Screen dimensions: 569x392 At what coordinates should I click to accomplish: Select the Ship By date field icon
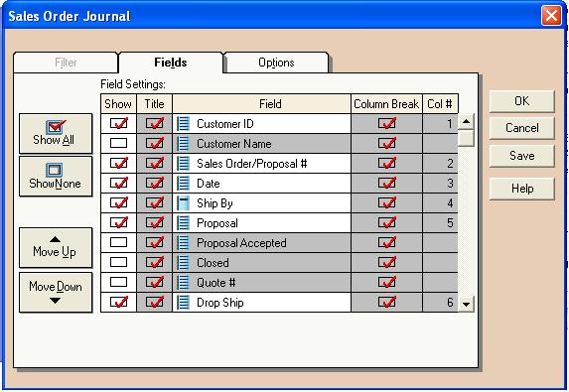pyautogui.click(x=183, y=203)
